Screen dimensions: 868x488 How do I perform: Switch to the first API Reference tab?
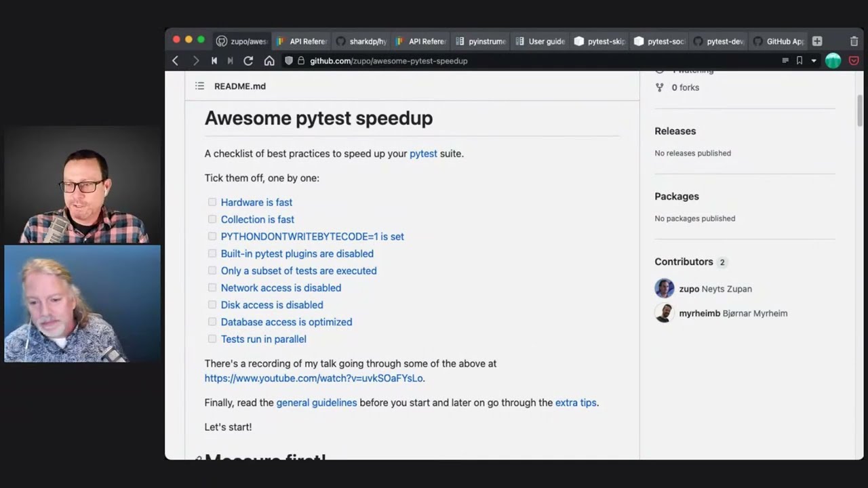pyautogui.click(x=302, y=41)
